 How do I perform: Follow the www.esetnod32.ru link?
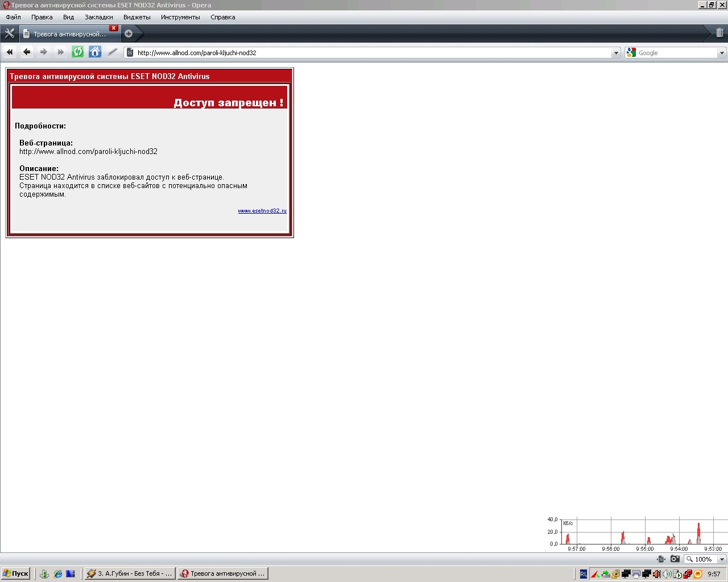click(262, 211)
